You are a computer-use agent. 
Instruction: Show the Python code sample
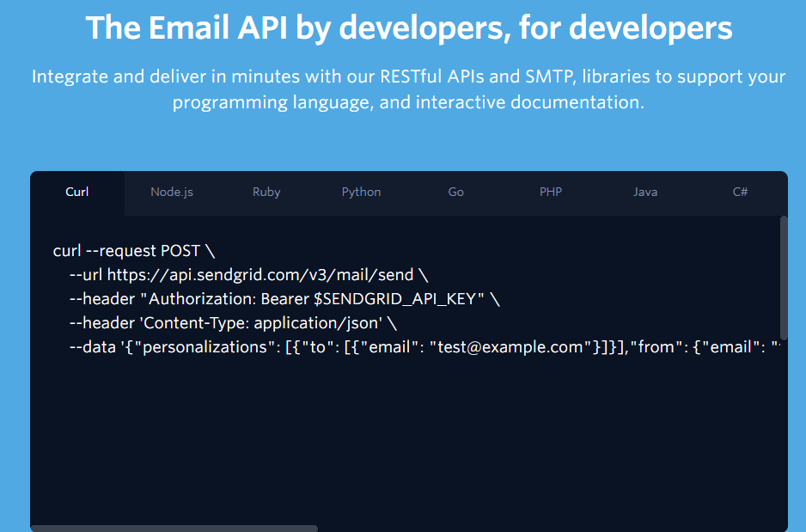(x=361, y=192)
